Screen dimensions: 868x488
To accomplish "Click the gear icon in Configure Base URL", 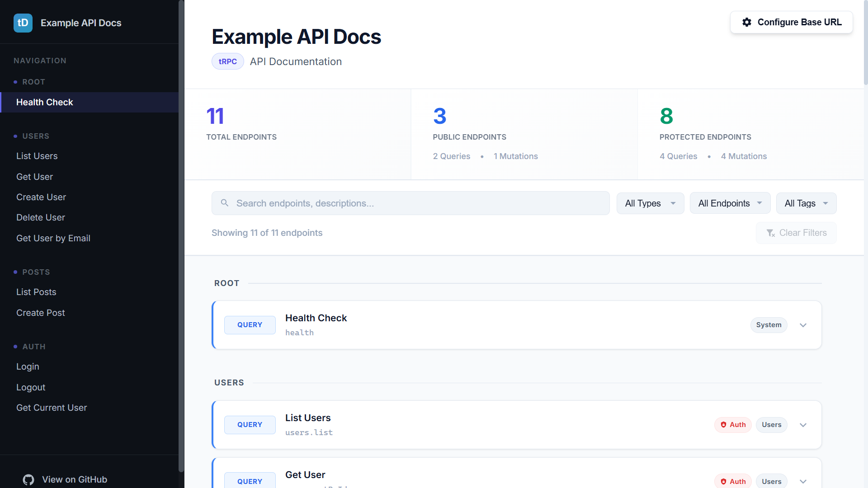I will pyautogui.click(x=747, y=22).
